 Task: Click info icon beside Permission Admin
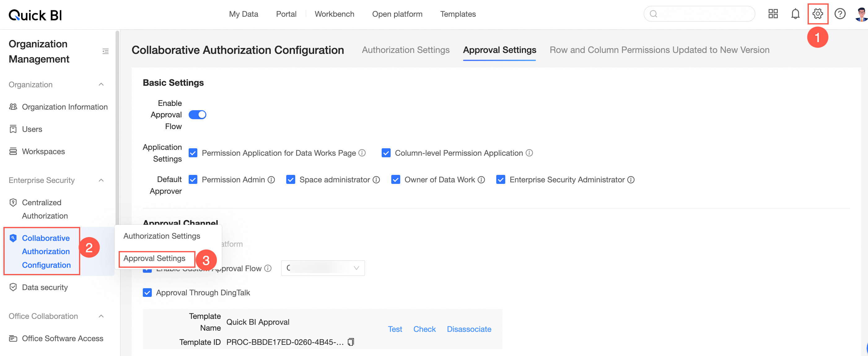(271, 180)
